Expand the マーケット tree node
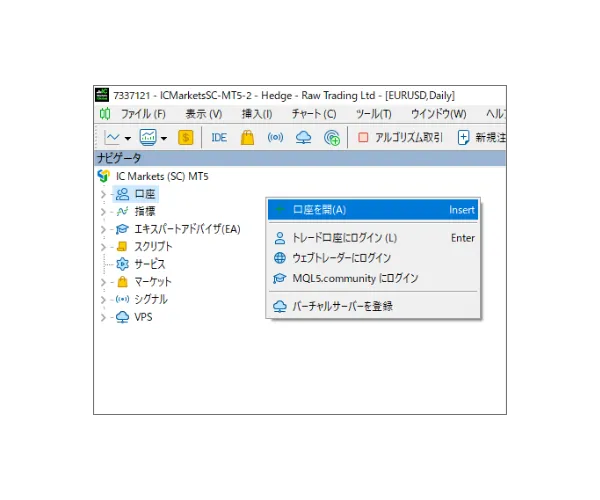 (x=103, y=282)
